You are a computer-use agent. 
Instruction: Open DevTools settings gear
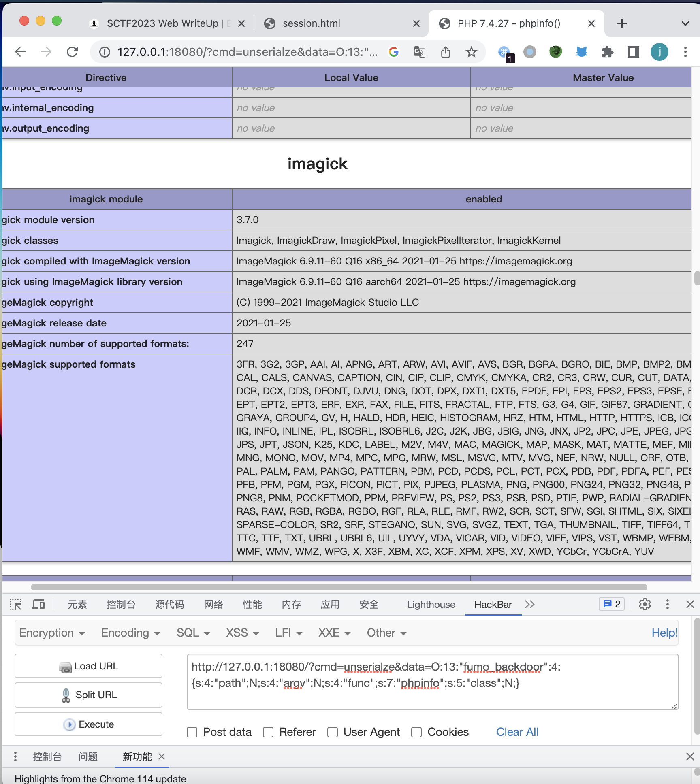tap(645, 605)
